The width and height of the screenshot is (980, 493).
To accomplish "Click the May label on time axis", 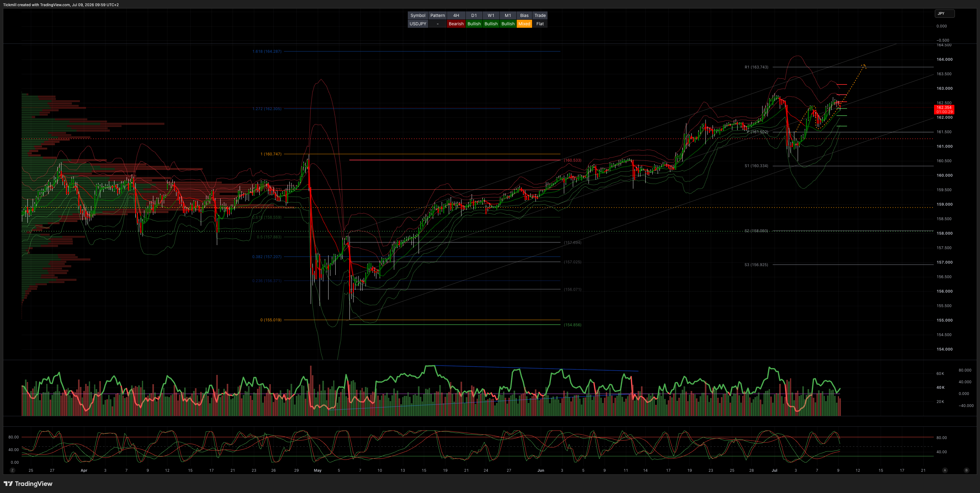I will tap(318, 470).
